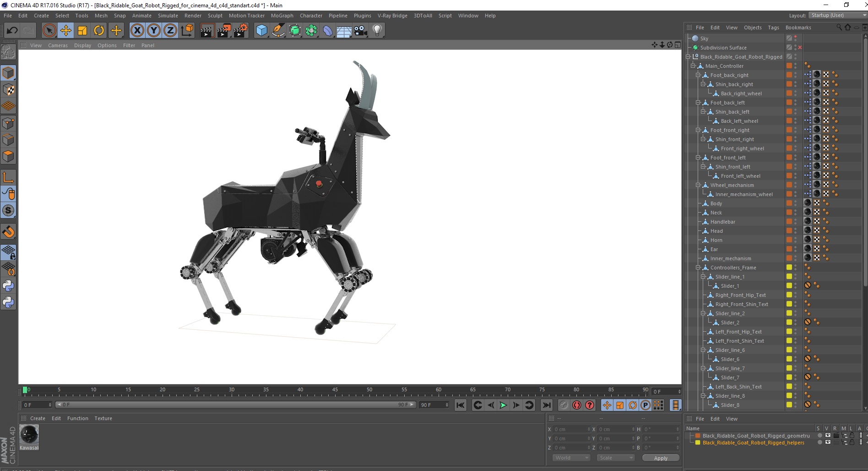Viewport: 868px width, 471px height.
Task: Open the Layout Startup dropdown
Action: 838,15
